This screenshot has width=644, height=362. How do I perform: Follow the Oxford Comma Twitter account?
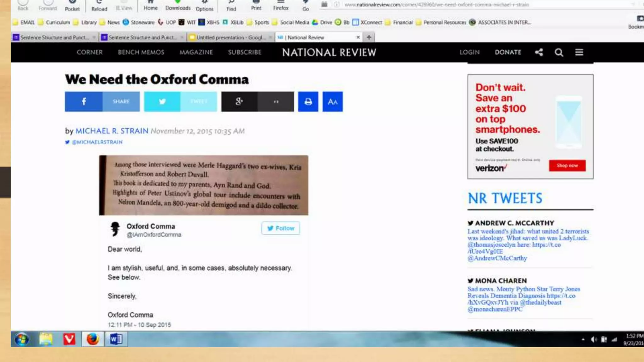pyautogui.click(x=280, y=228)
